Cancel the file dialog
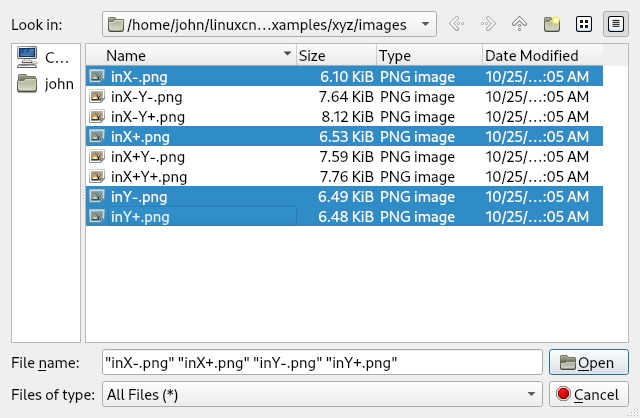The height and width of the screenshot is (418, 640). click(x=589, y=394)
